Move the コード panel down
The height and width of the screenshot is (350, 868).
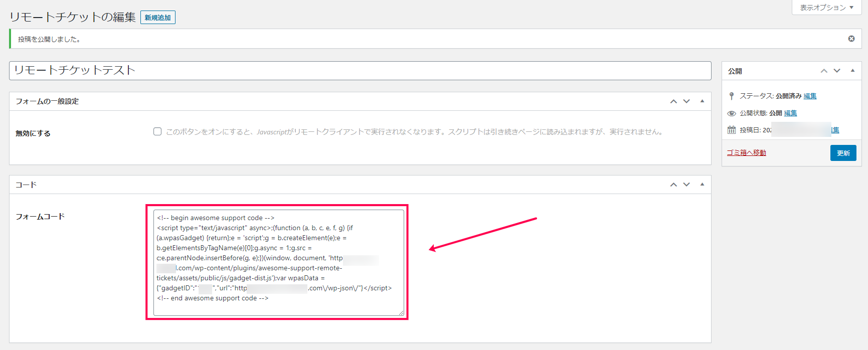[x=686, y=185]
